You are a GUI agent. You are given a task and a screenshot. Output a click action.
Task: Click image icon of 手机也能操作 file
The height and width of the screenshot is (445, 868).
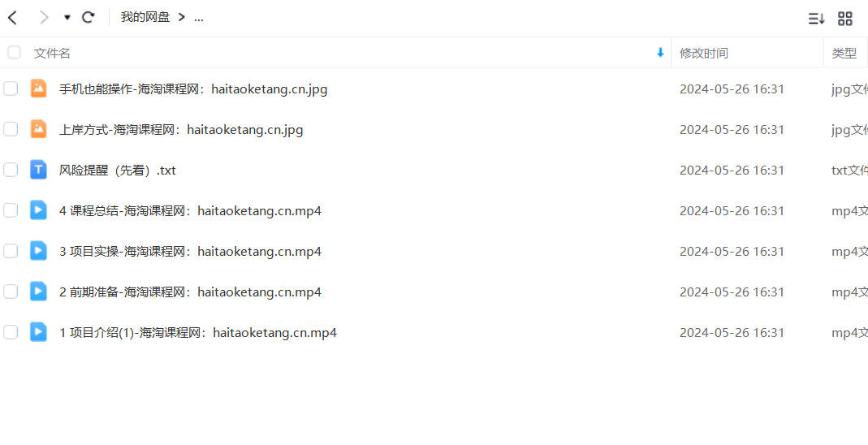point(38,89)
